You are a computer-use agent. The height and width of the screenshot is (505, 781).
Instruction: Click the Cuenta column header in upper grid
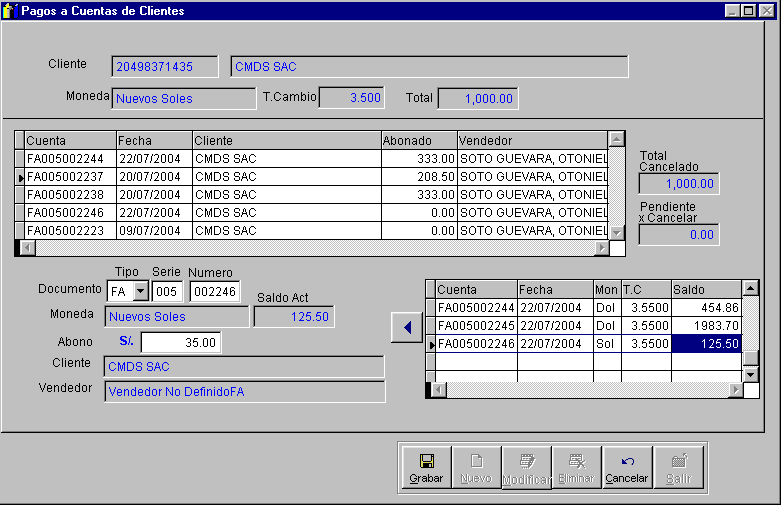70,140
